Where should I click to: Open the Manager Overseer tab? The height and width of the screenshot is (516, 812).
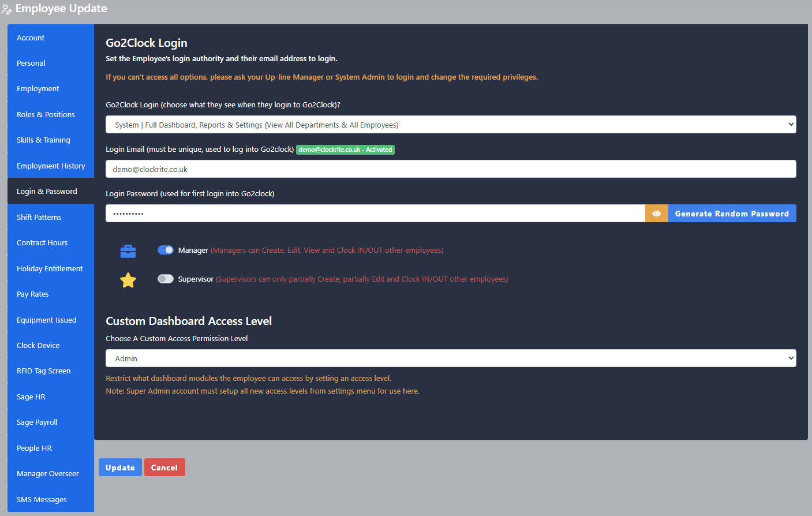51,473
